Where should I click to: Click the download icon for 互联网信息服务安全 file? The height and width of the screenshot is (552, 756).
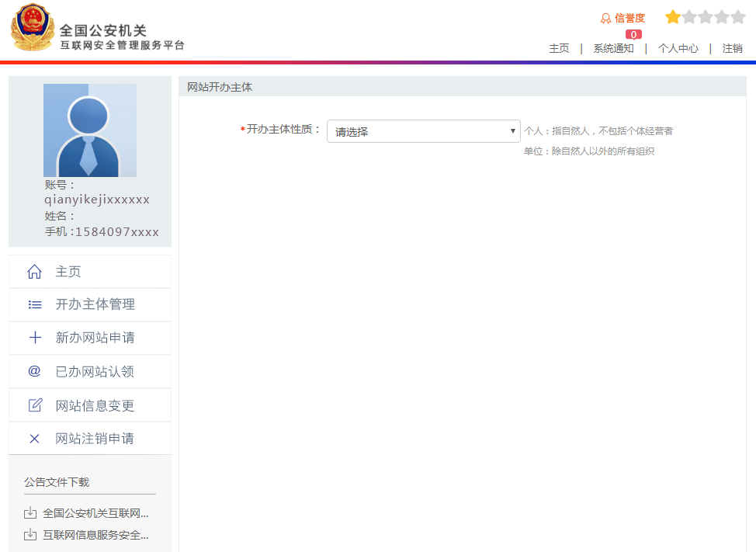29,534
